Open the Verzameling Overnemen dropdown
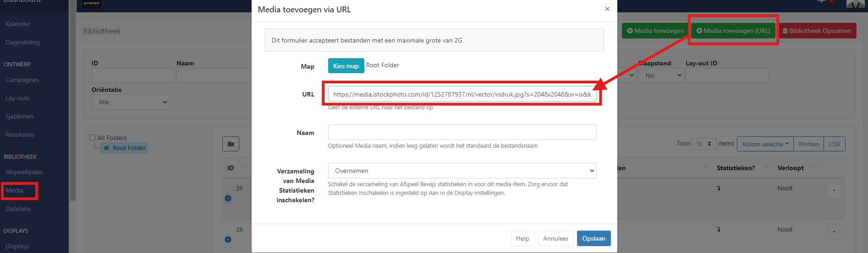This screenshot has width=868, height=253. (462, 171)
